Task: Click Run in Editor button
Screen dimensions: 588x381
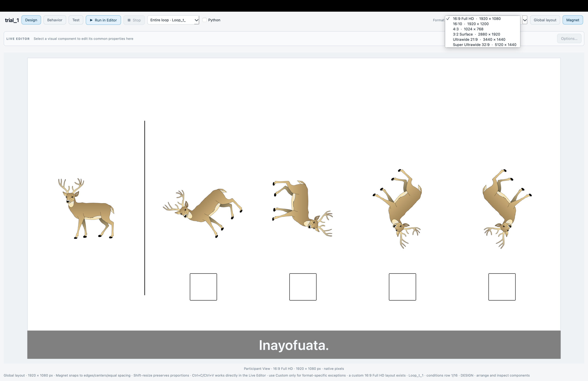Action: click(103, 20)
